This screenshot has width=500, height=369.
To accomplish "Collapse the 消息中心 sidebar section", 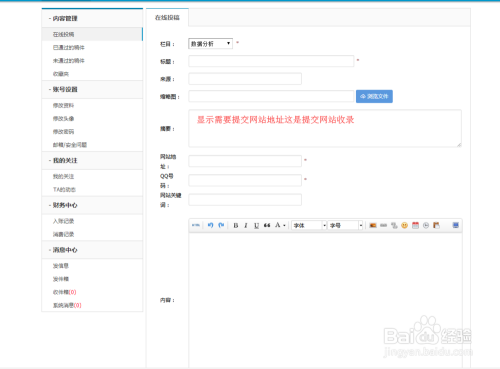I will (92, 250).
